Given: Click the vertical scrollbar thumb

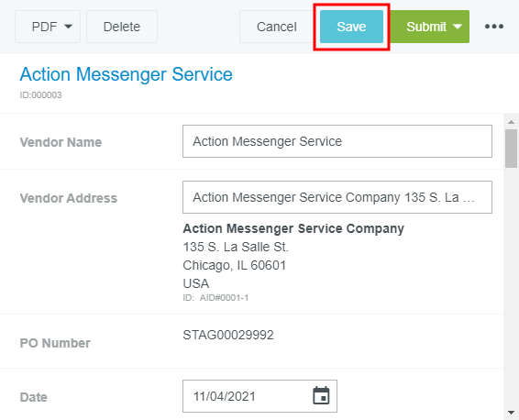Looking at the screenshot, I should point(511,149).
